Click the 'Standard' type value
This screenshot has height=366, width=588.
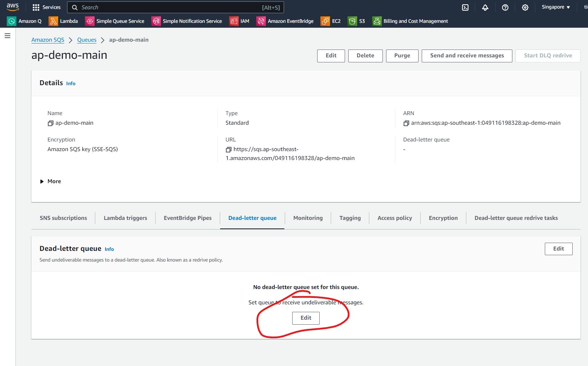tap(237, 123)
